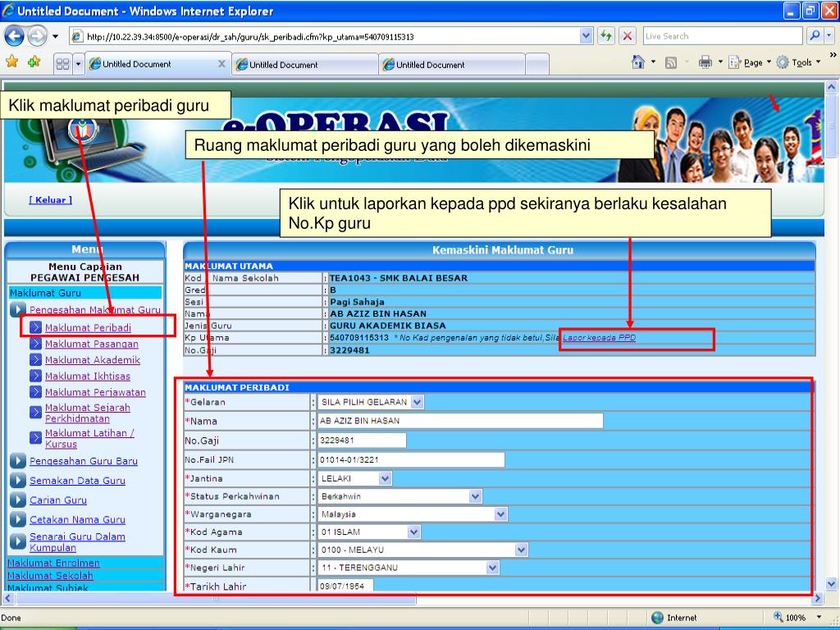Click arrow icon beside Maklumat Peribadi
Image resolution: width=840 pixels, height=630 pixels.
36,327
